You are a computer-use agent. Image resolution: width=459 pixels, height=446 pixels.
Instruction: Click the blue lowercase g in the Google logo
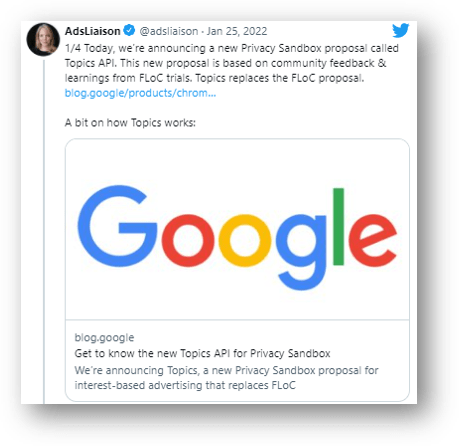[301, 252]
